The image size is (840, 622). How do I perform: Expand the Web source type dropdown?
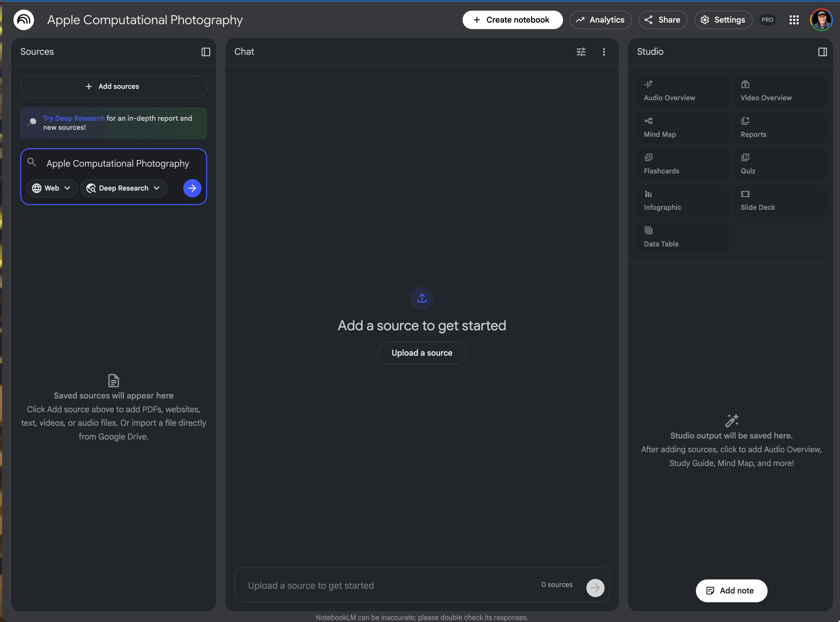52,188
